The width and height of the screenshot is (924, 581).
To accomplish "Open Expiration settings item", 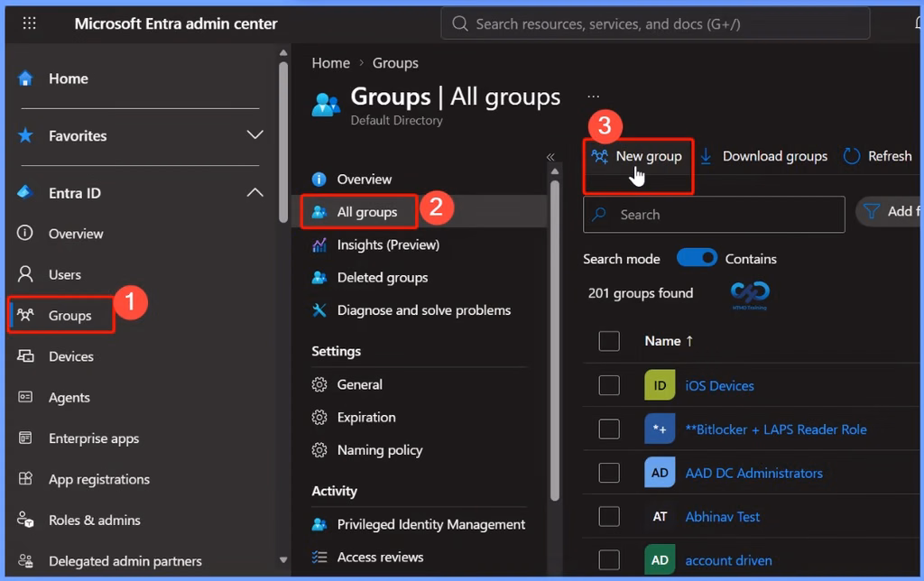I will point(366,417).
